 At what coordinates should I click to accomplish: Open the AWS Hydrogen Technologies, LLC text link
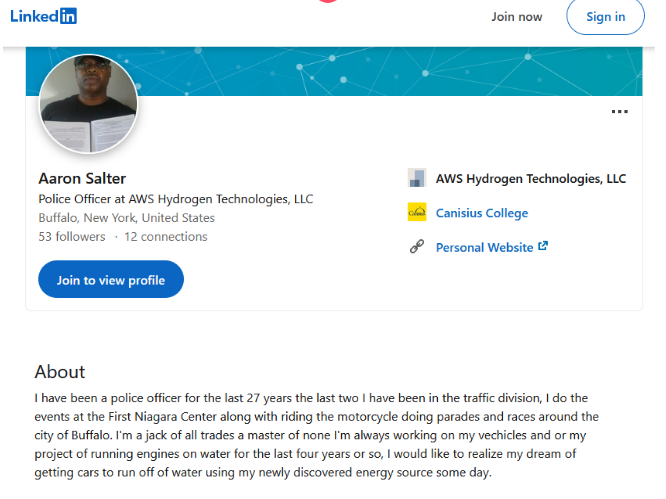coord(530,179)
